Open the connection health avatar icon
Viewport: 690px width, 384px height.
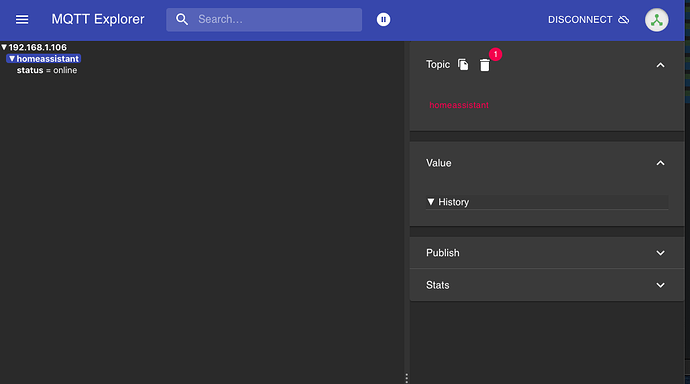[x=657, y=20]
